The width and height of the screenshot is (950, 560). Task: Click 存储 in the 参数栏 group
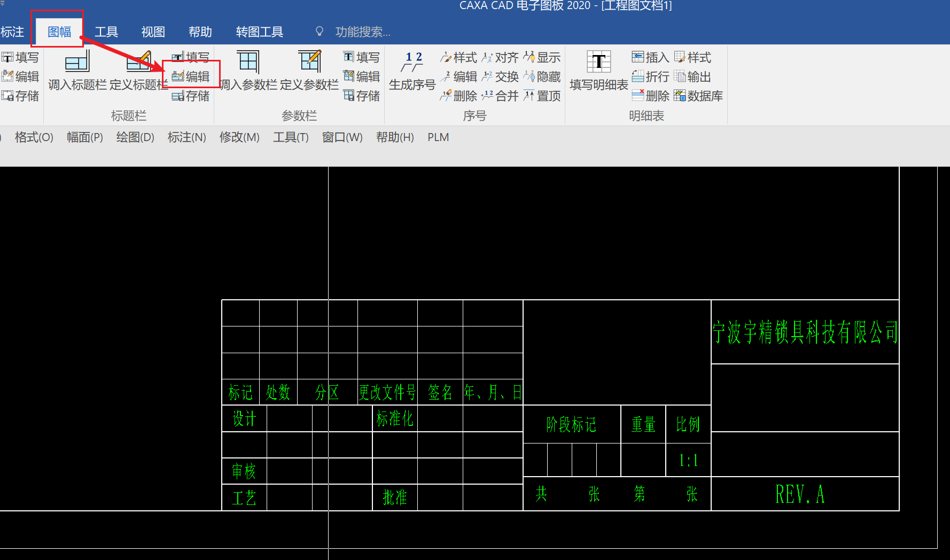tap(361, 96)
